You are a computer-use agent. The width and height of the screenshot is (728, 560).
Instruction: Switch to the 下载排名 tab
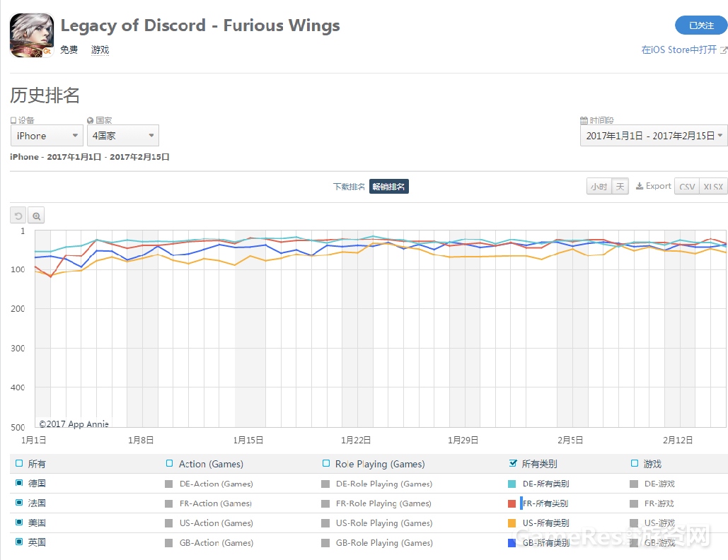pos(349,187)
